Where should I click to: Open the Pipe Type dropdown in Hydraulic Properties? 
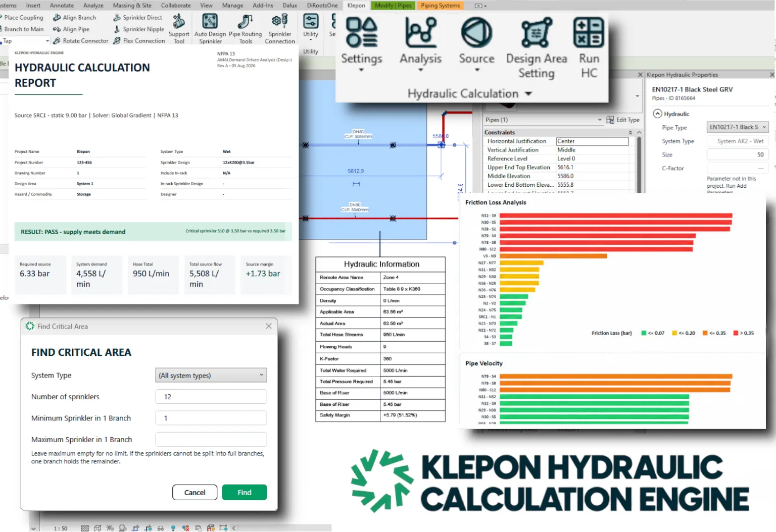(738, 127)
